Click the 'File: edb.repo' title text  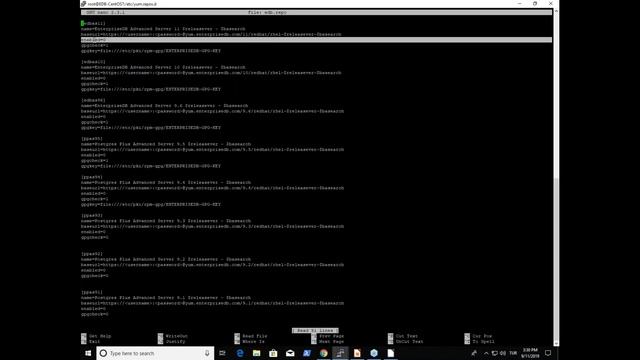(267, 12)
